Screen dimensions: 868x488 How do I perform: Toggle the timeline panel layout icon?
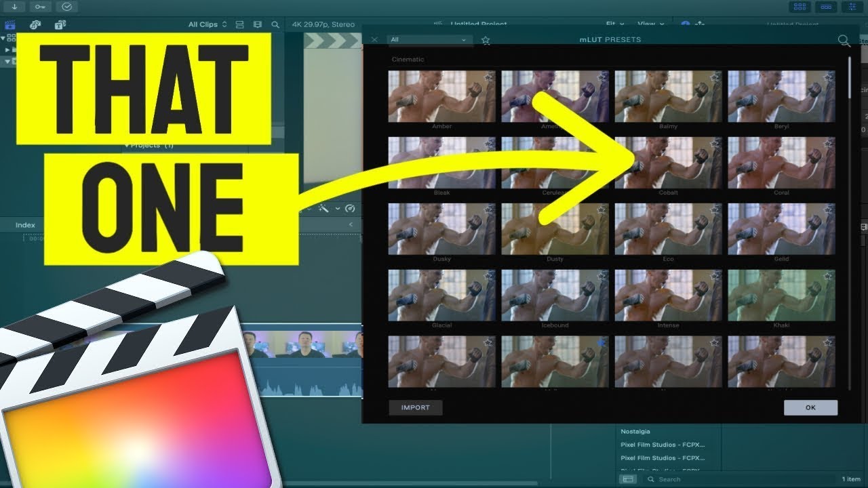point(826,7)
